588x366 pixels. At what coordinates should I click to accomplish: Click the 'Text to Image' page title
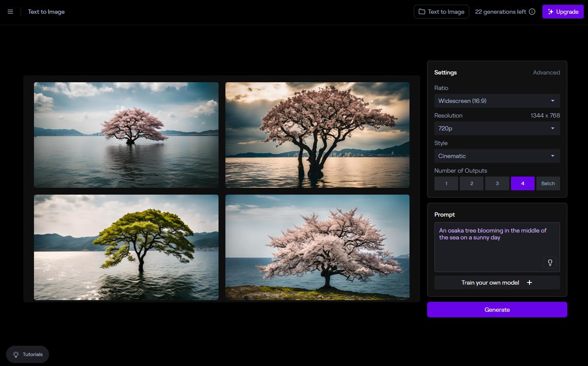46,12
